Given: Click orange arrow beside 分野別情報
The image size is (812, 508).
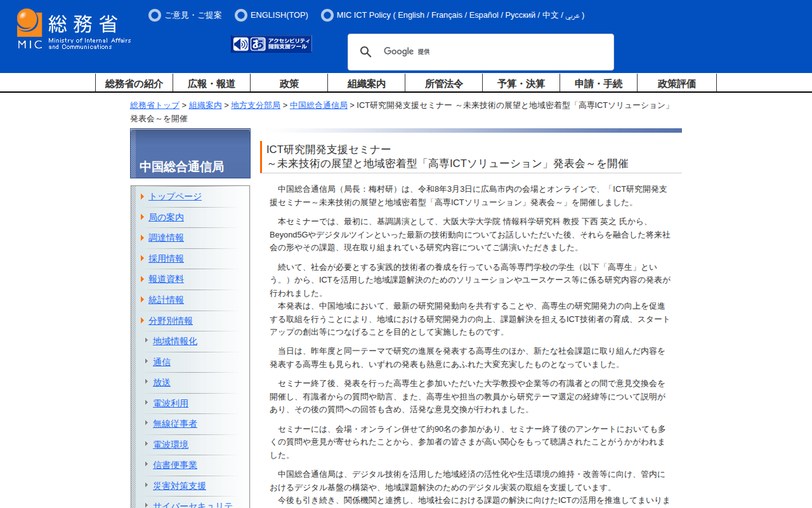Looking at the screenshot, I should 143,321.
